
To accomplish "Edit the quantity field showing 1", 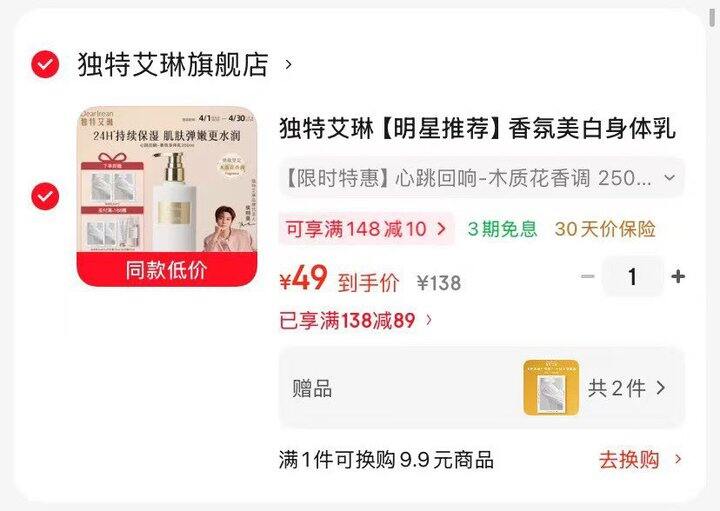I will 633,276.
